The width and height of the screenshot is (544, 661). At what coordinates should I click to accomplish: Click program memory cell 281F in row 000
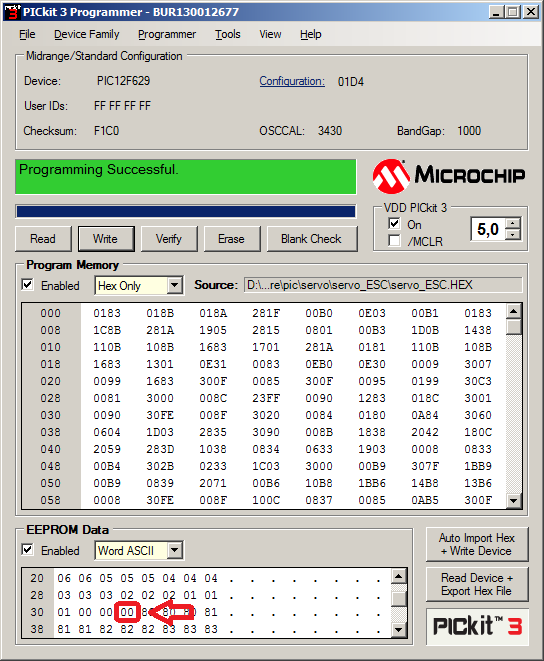click(266, 313)
